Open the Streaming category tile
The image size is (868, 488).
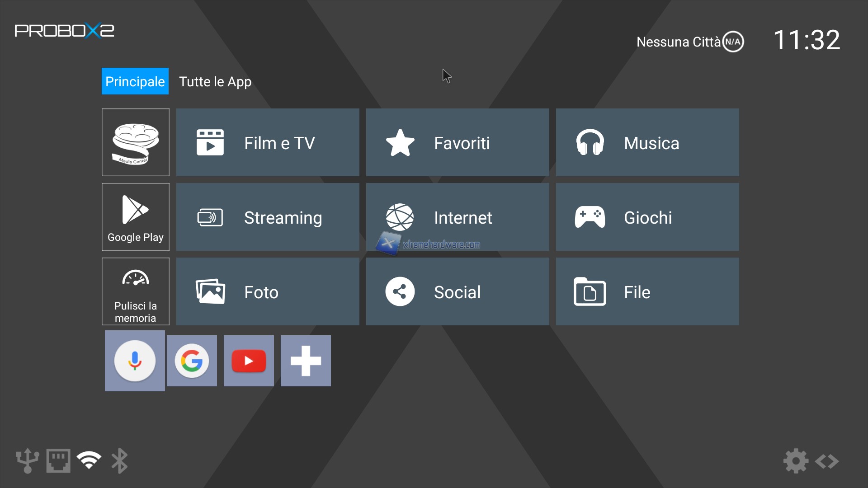(268, 217)
